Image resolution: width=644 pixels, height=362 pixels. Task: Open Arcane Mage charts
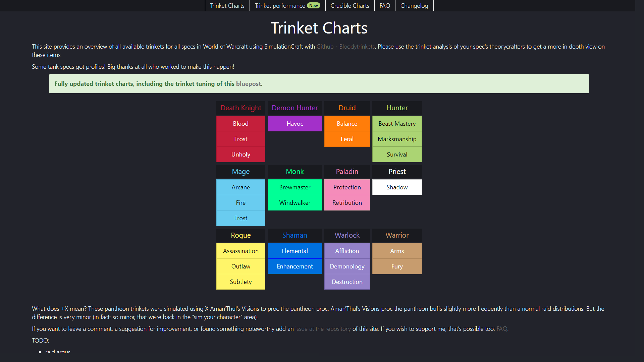point(241,187)
